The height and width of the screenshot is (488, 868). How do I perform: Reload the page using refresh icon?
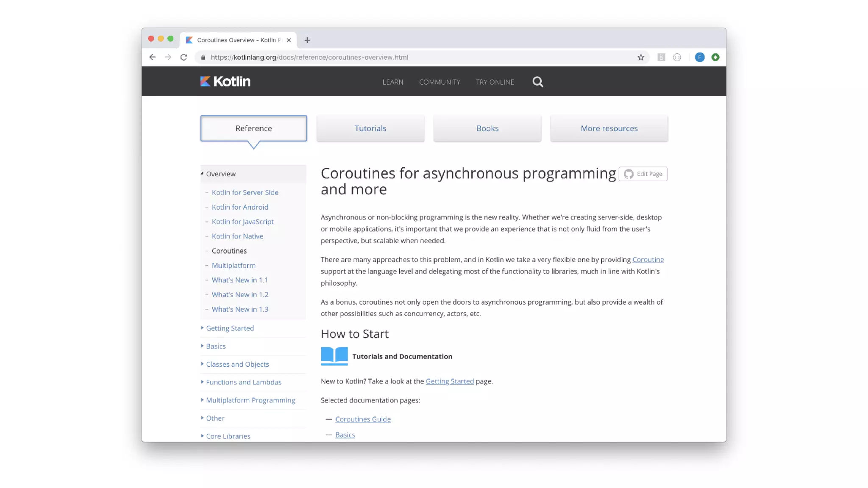coord(184,57)
